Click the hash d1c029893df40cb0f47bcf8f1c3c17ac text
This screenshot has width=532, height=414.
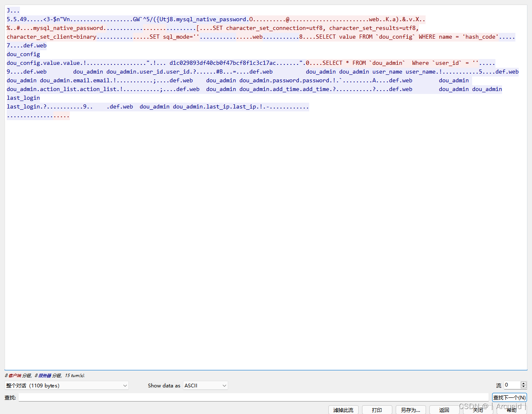point(223,63)
